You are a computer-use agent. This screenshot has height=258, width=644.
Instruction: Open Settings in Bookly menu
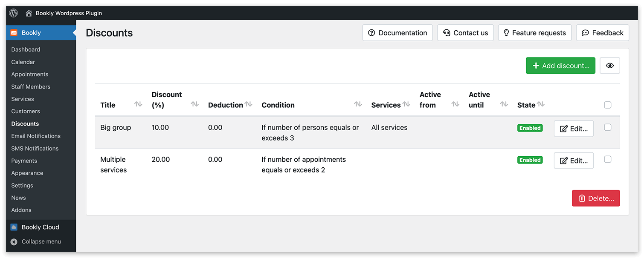(x=22, y=185)
